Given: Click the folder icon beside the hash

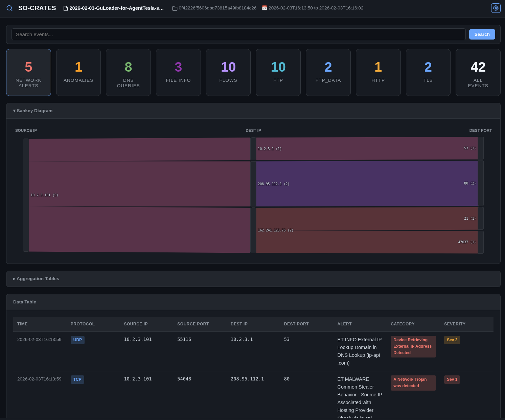Looking at the screenshot, I should click(175, 8).
